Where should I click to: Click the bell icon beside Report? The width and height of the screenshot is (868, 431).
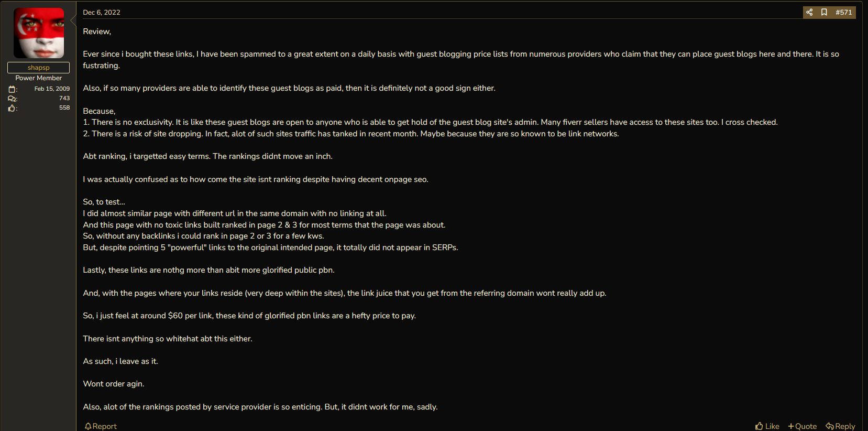pos(88,426)
